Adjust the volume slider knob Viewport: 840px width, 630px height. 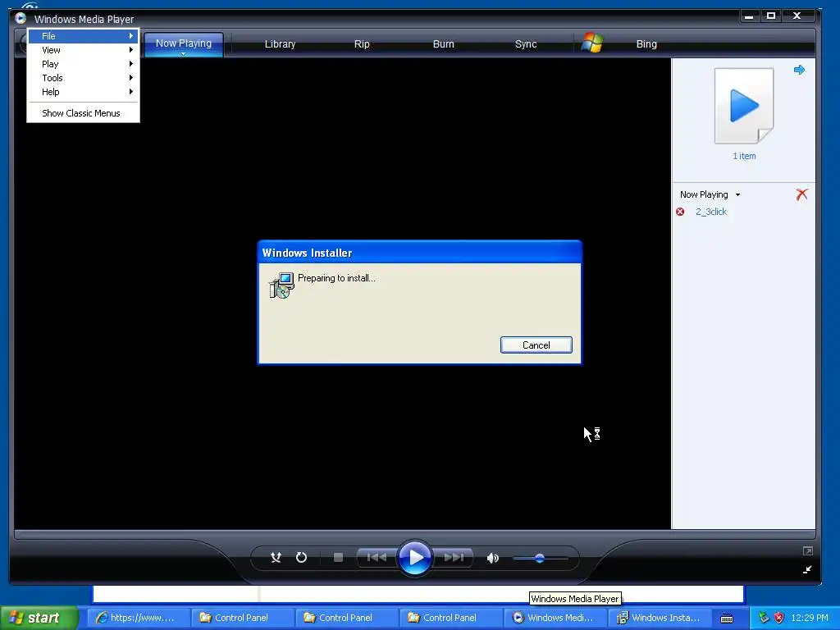[540, 558]
